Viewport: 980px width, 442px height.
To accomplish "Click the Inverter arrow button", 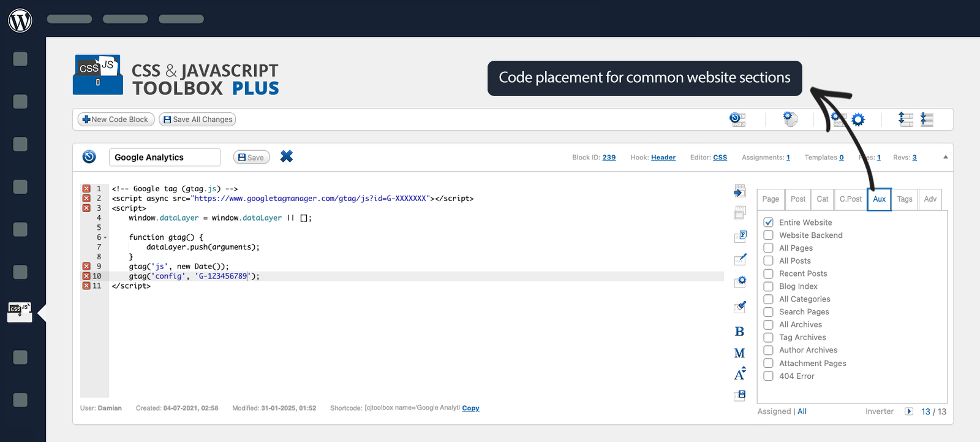I will 909,411.
